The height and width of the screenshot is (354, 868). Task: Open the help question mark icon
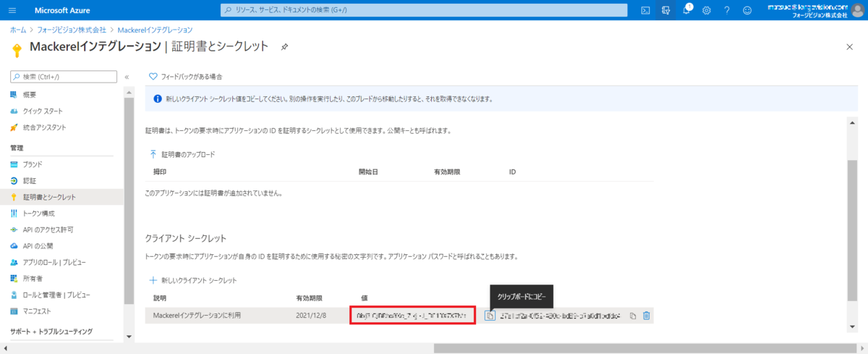point(727,10)
